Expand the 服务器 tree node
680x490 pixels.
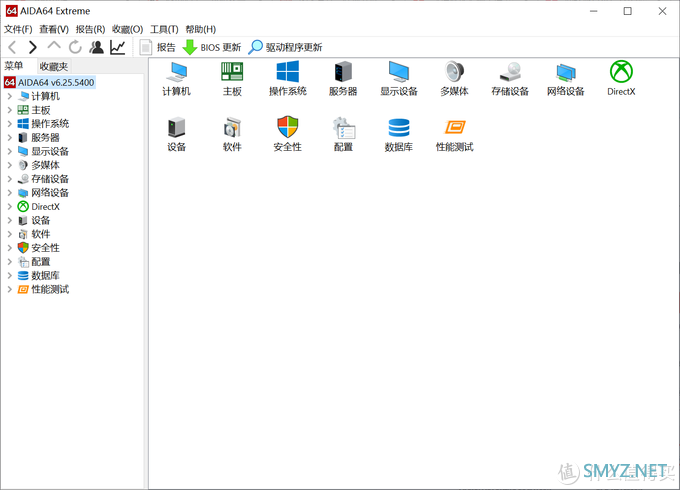[10, 137]
